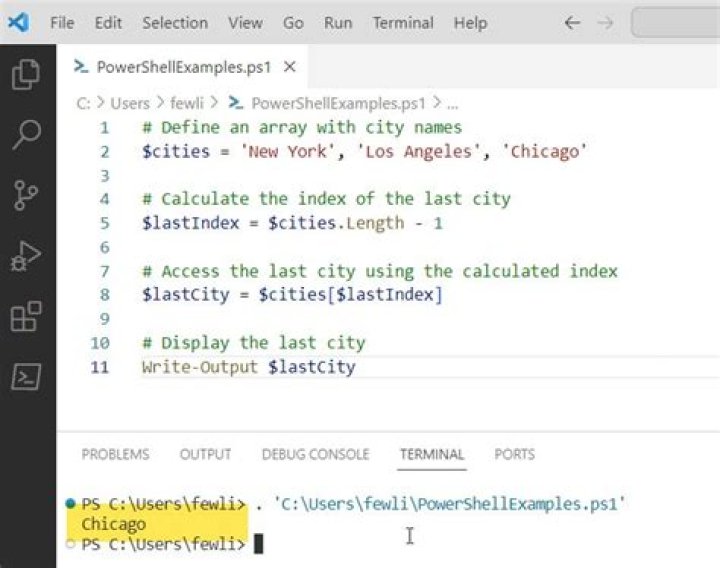The height and width of the screenshot is (568, 720).
Task: Click the 'New York' string literal
Action: coord(288,152)
